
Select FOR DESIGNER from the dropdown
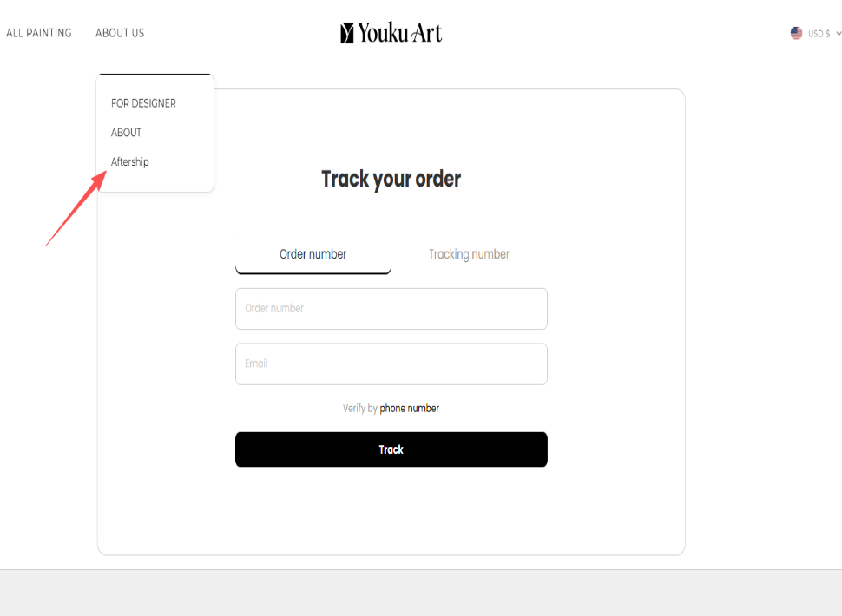point(143,103)
